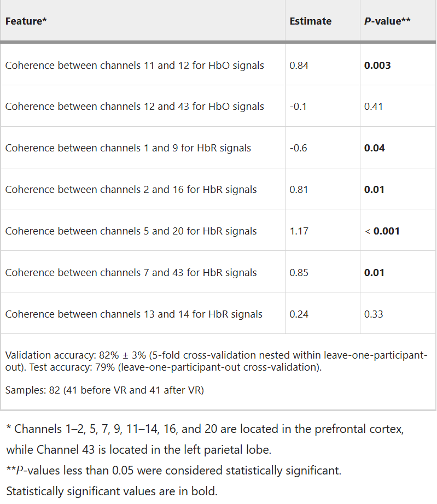
Task: Click the 0.84 estimate value
Action: (299, 65)
